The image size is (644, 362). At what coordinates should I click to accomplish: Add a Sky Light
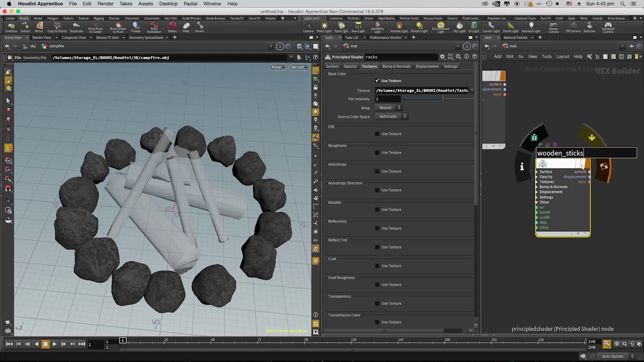tap(459, 27)
